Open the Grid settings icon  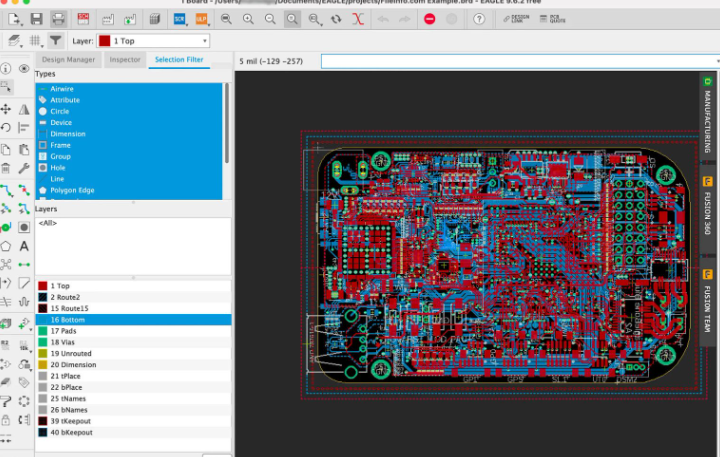tap(35, 41)
